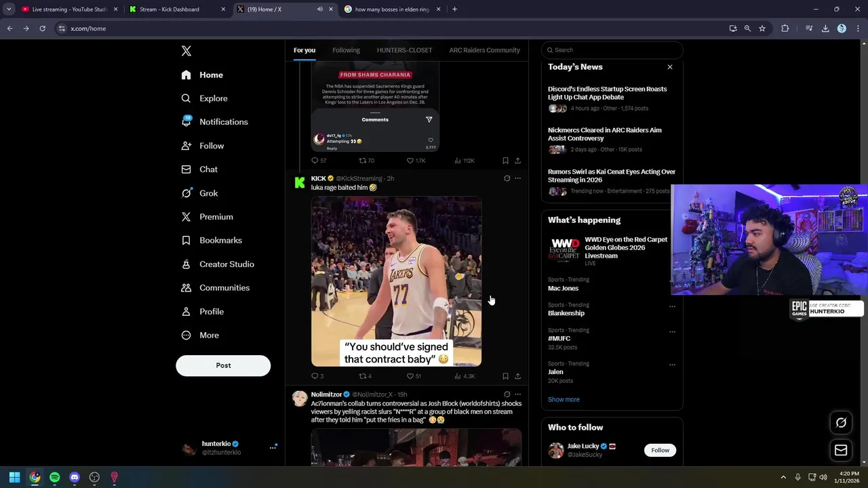Open Kai Cenat Eyes Acting news story
This screenshot has height=488, width=868.
(x=612, y=176)
